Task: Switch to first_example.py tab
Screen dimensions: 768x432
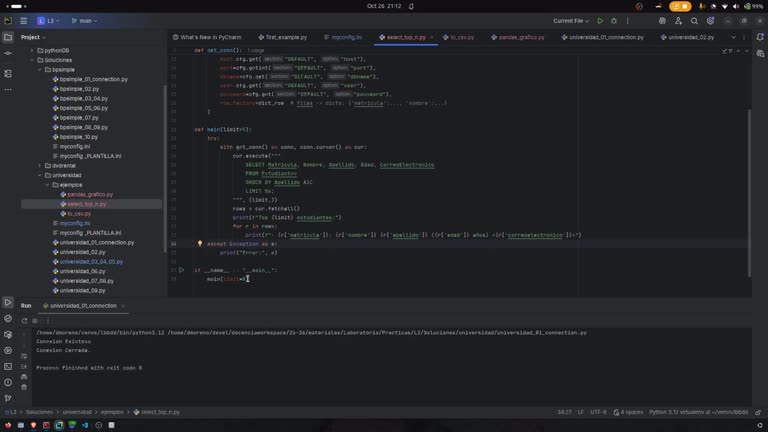Action: coord(283,37)
